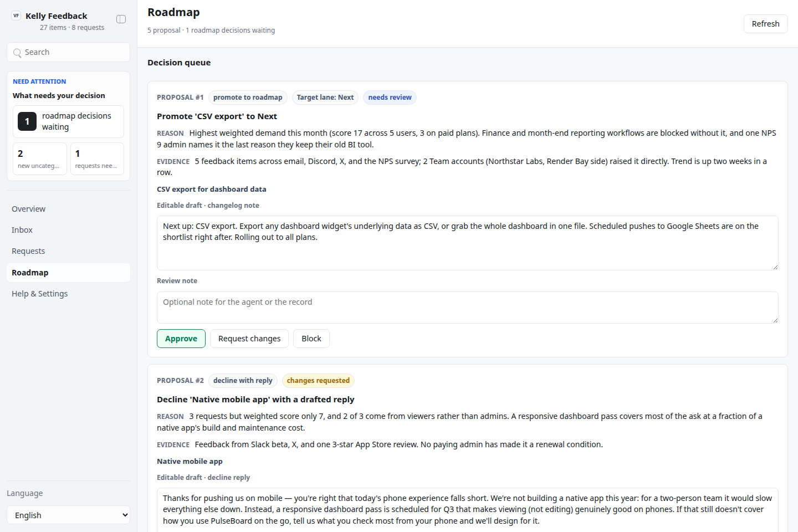Click the 'changes requested' badge
The height and width of the screenshot is (532, 798).
[318, 381]
